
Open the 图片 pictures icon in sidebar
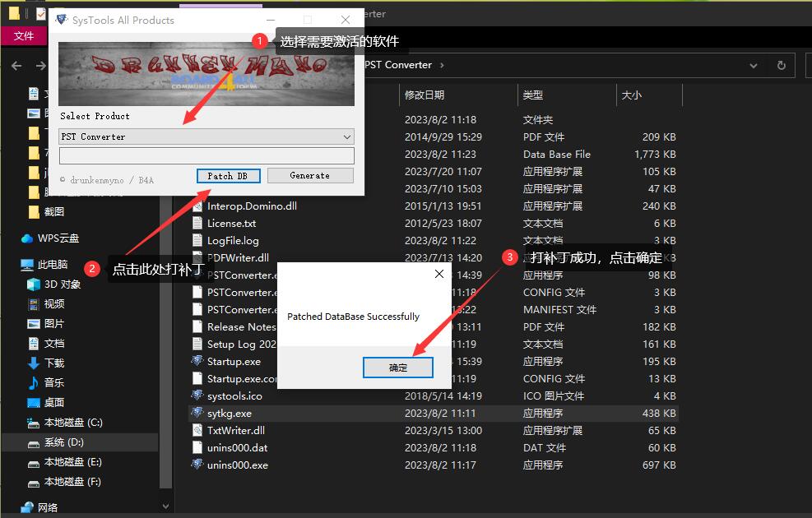34,323
